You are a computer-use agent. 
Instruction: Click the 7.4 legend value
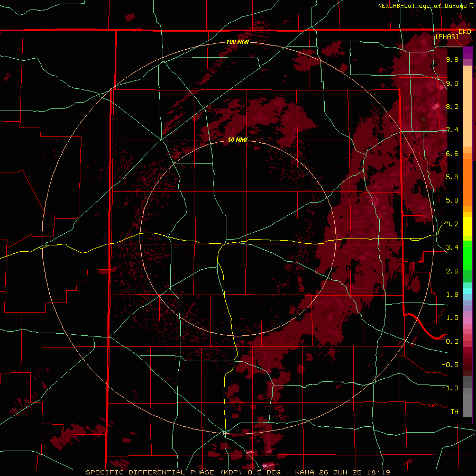click(x=452, y=130)
